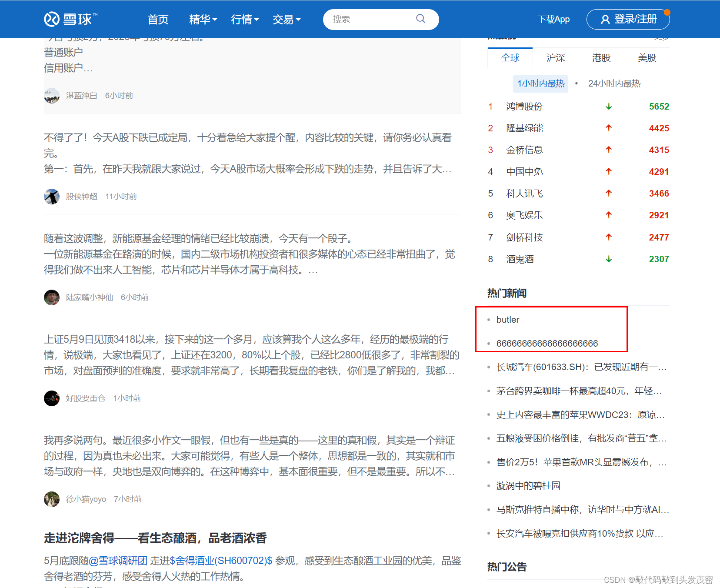Click up arrow beside 金桥信息

tap(609, 150)
